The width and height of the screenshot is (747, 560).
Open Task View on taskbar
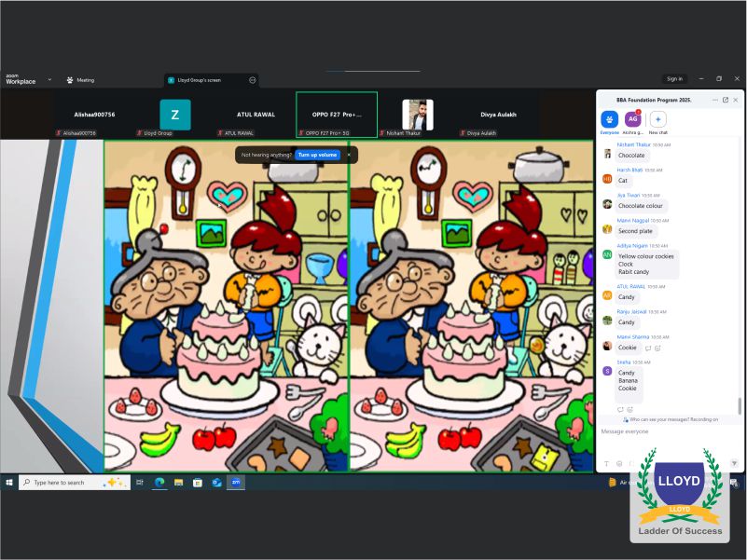140,483
